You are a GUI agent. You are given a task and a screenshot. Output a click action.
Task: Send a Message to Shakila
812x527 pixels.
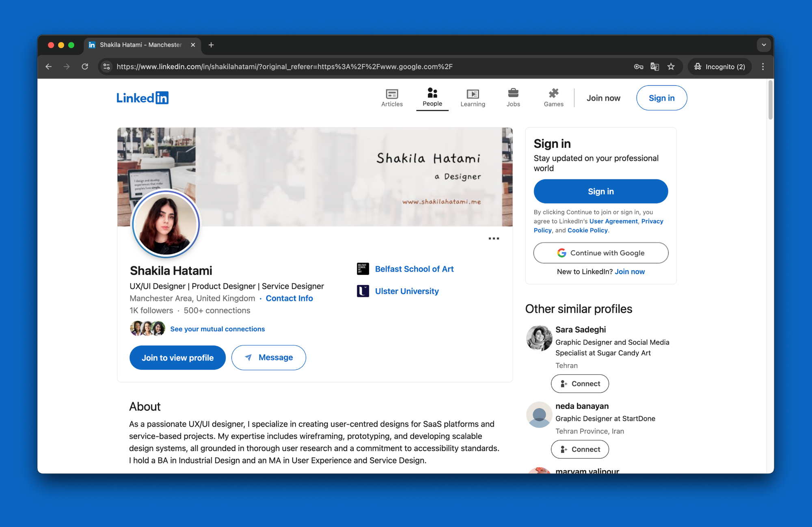(x=268, y=358)
